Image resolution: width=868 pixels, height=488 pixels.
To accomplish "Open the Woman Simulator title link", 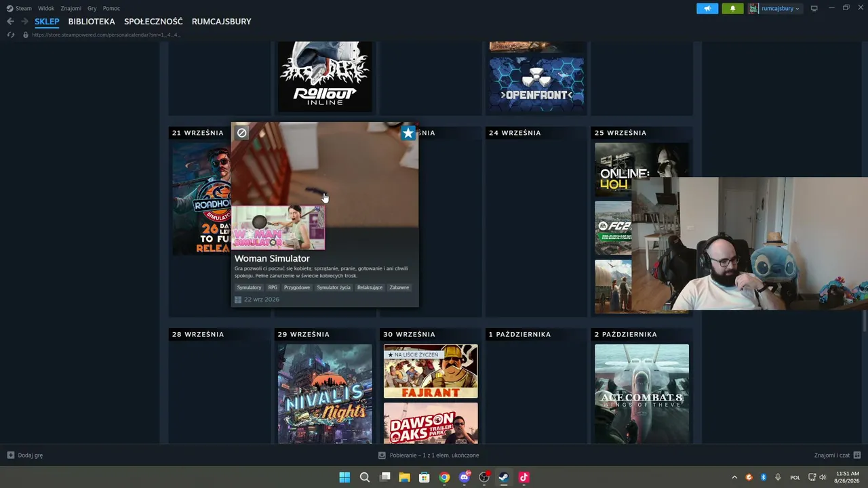I will pos(272,258).
